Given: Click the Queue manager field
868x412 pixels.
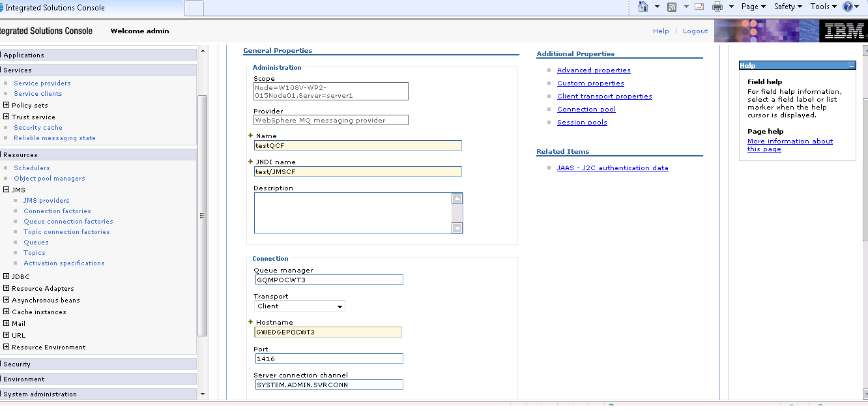Looking at the screenshot, I should pyautogui.click(x=330, y=280).
